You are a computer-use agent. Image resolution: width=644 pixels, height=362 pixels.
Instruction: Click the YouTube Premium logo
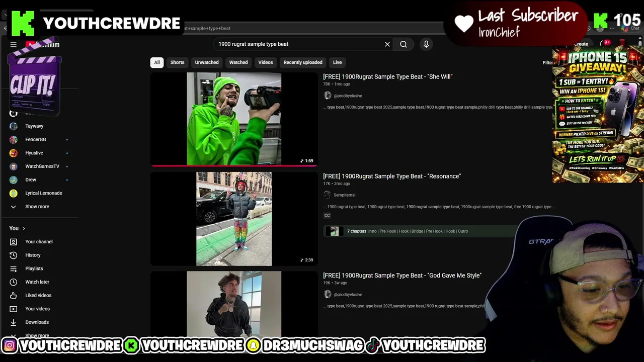tap(43, 45)
